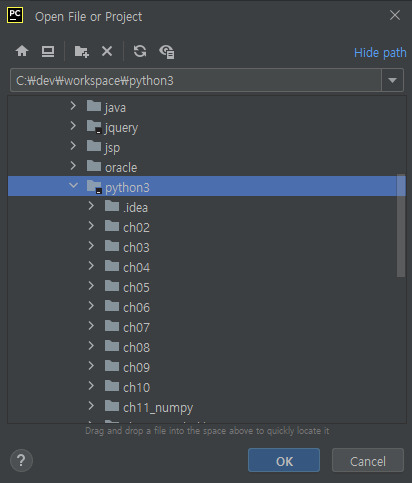Expand the java folder node

(73, 106)
